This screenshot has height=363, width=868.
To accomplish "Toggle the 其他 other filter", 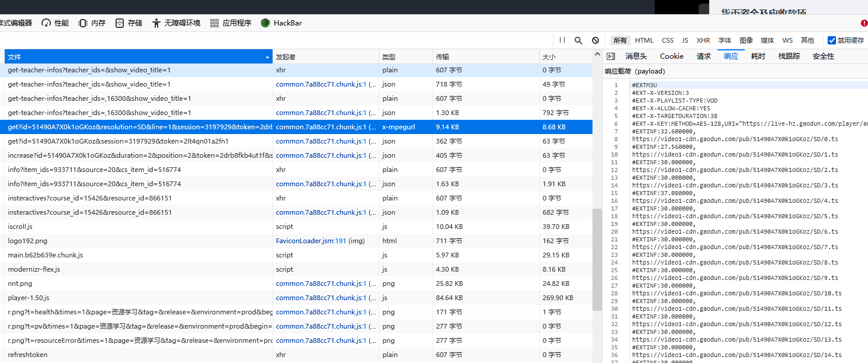I will coord(808,40).
